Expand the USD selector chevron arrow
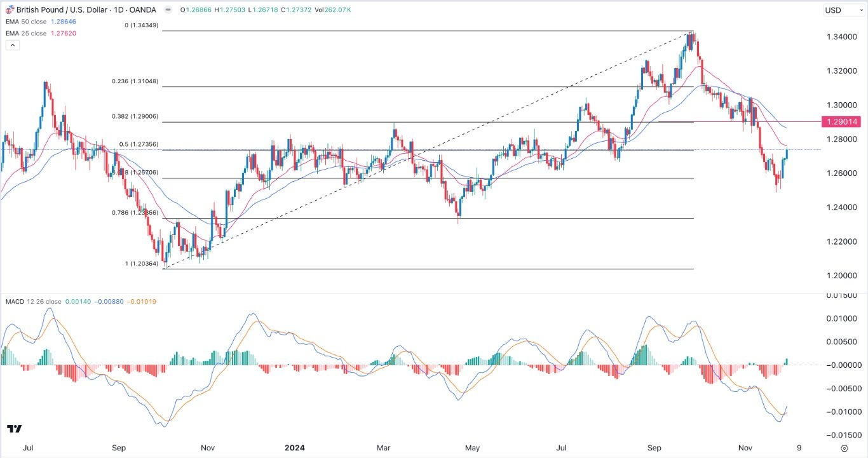This screenshot has height=458, width=868. [861, 10]
